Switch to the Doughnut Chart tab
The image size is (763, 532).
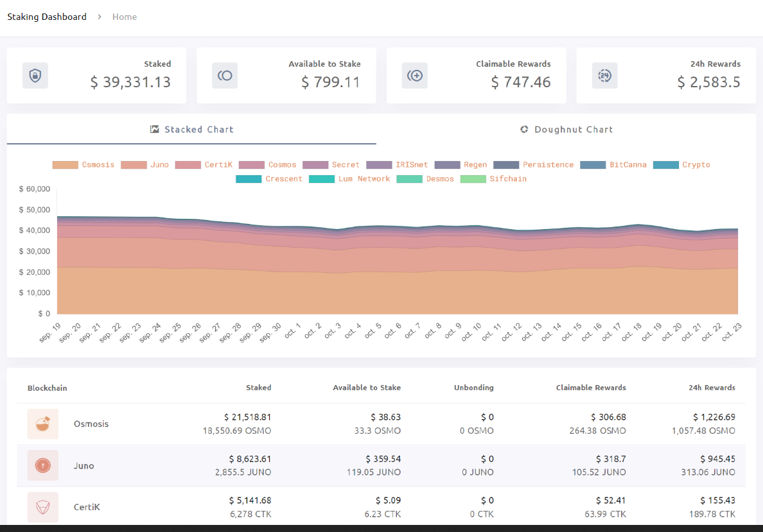[566, 130]
